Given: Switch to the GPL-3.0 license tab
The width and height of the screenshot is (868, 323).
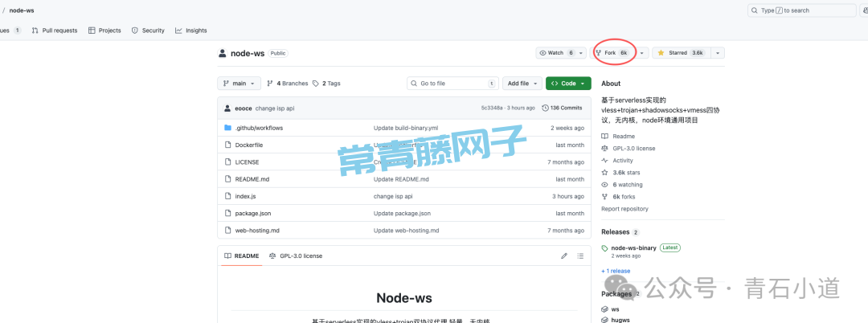Looking at the screenshot, I should click(296, 256).
